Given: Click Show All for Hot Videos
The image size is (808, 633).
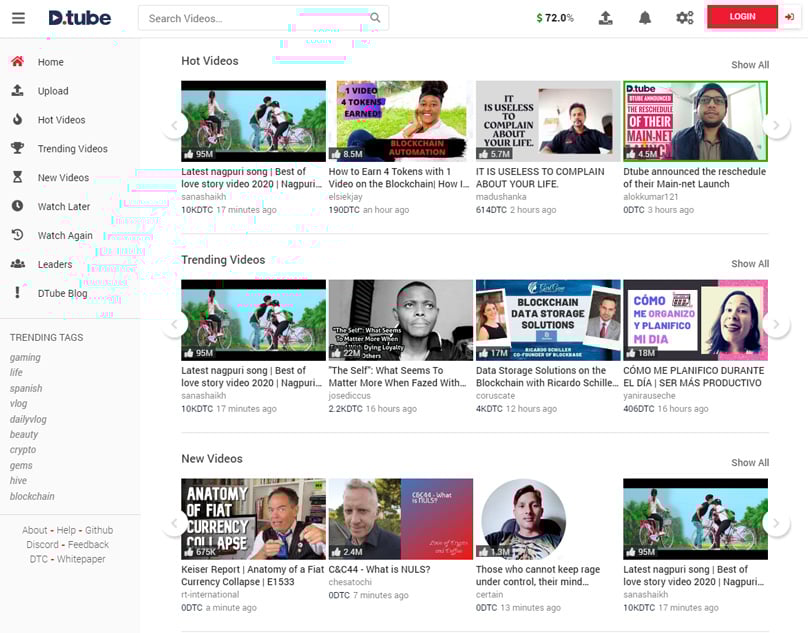Looking at the screenshot, I should tap(750, 65).
